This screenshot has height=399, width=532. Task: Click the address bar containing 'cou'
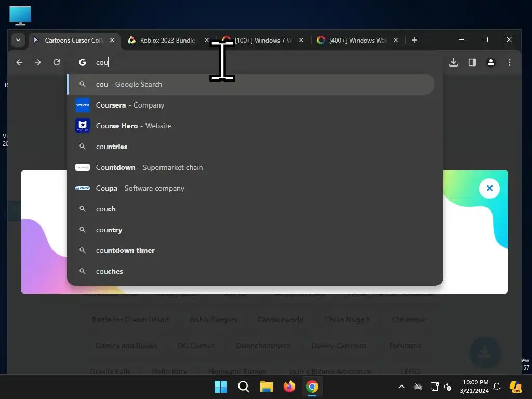click(255, 62)
